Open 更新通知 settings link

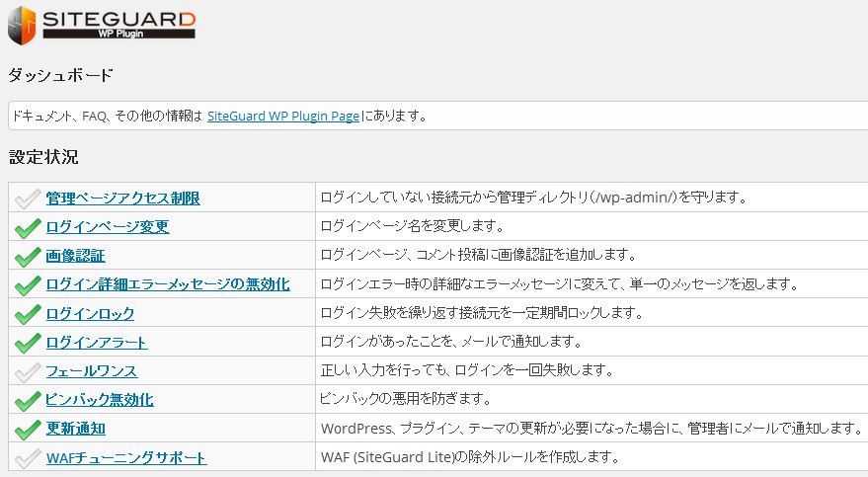(x=75, y=429)
